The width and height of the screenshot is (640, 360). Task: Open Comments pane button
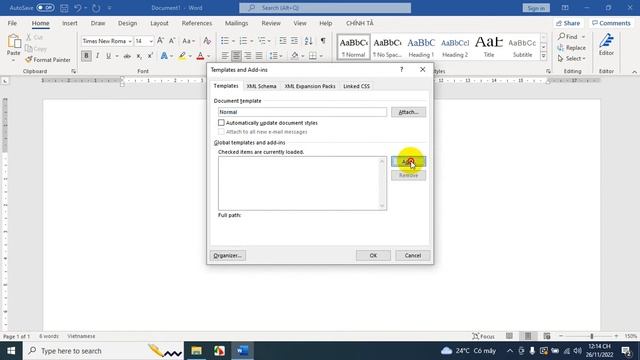611,23
